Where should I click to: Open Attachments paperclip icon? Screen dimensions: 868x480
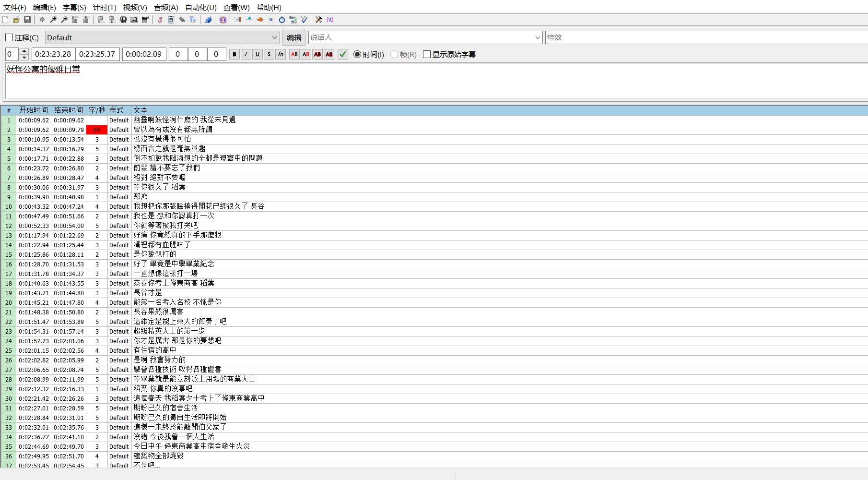(x=182, y=20)
